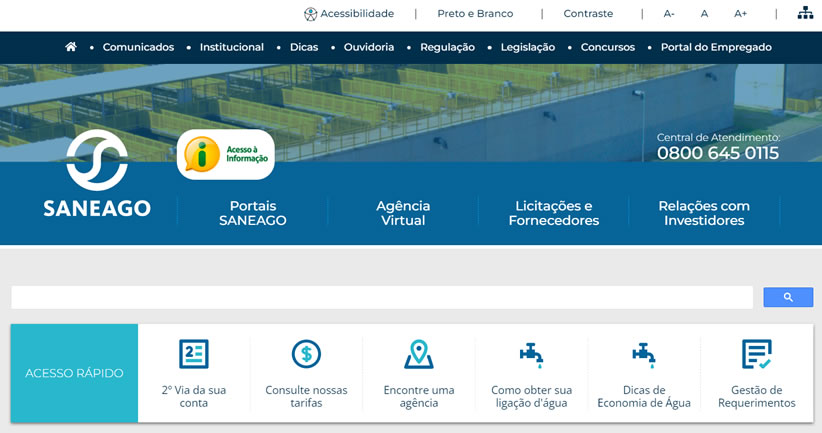822x433 pixels.
Task: Open the Concursos menu
Action: pos(608,47)
